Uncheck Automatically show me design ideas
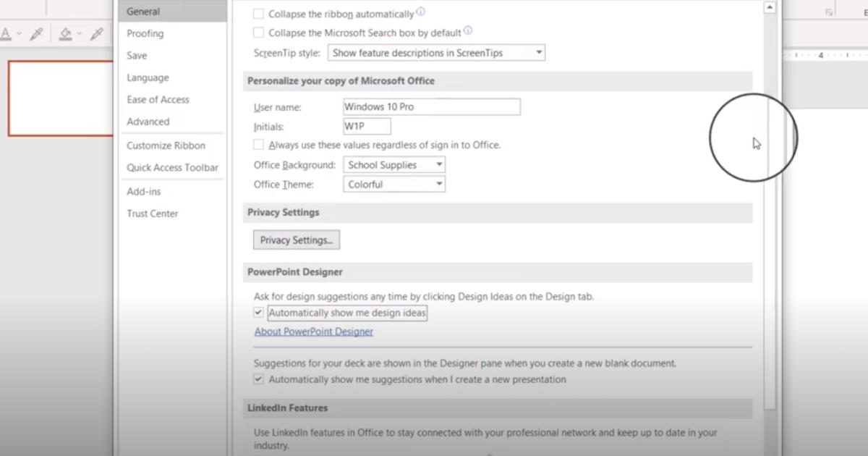The height and width of the screenshot is (456, 868). pyautogui.click(x=258, y=313)
